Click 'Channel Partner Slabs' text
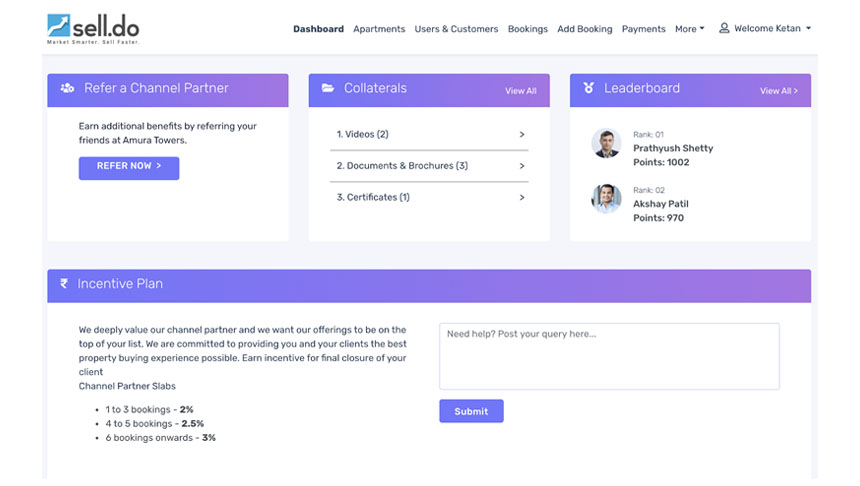 (x=127, y=386)
